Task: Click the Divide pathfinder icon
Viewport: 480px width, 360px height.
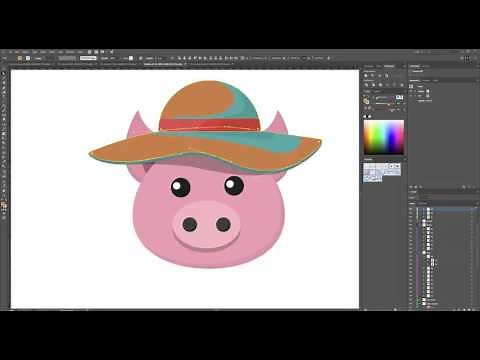Action: (366, 85)
